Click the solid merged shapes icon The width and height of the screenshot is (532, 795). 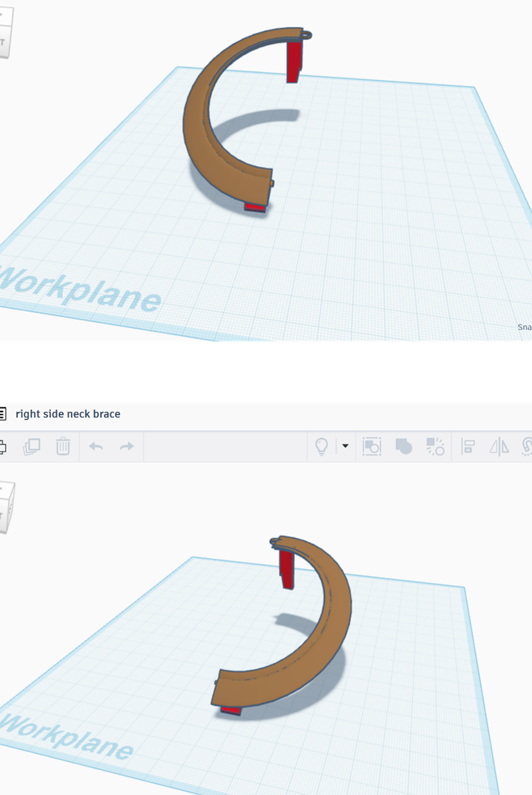pyautogui.click(x=403, y=447)
